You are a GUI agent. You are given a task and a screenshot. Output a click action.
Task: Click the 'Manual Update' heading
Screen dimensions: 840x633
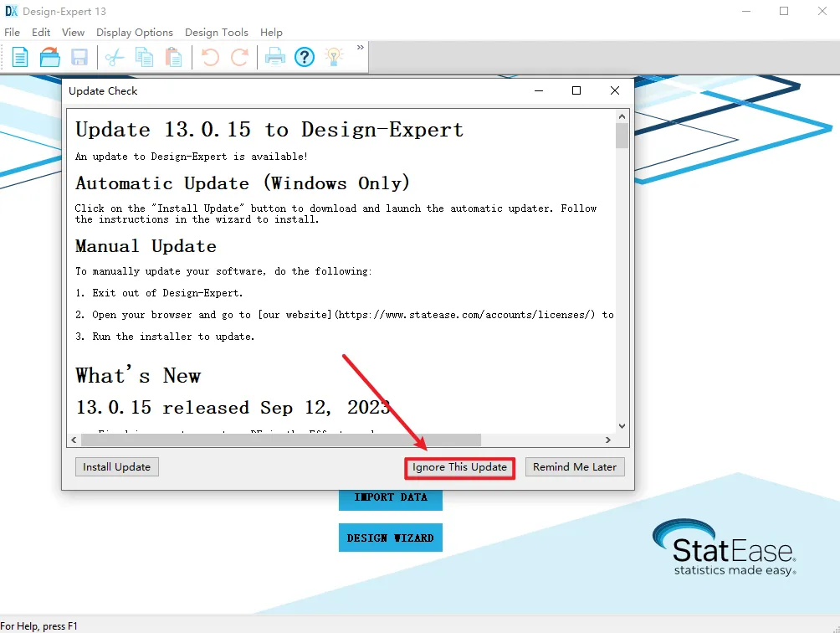[146, 246]
